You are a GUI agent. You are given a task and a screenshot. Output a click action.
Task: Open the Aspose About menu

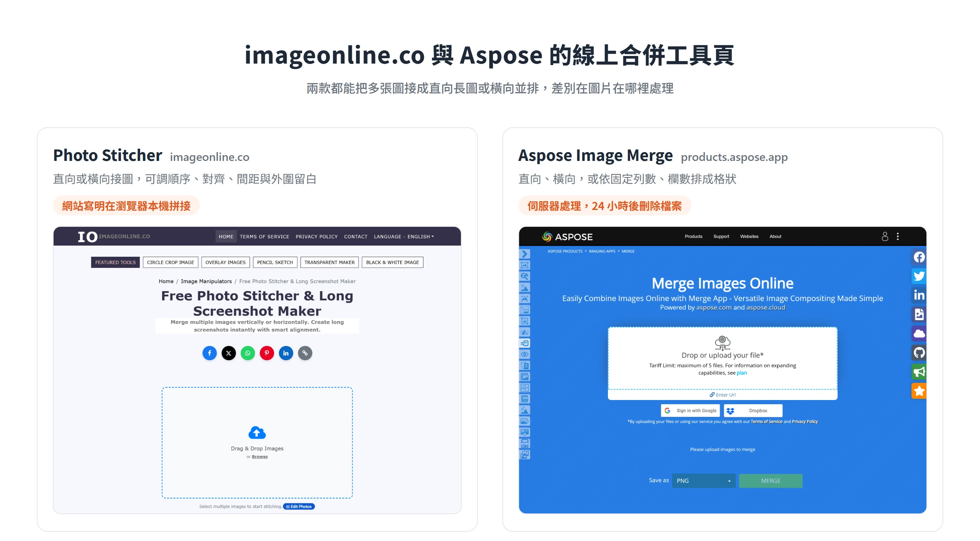tap(775, 236)
